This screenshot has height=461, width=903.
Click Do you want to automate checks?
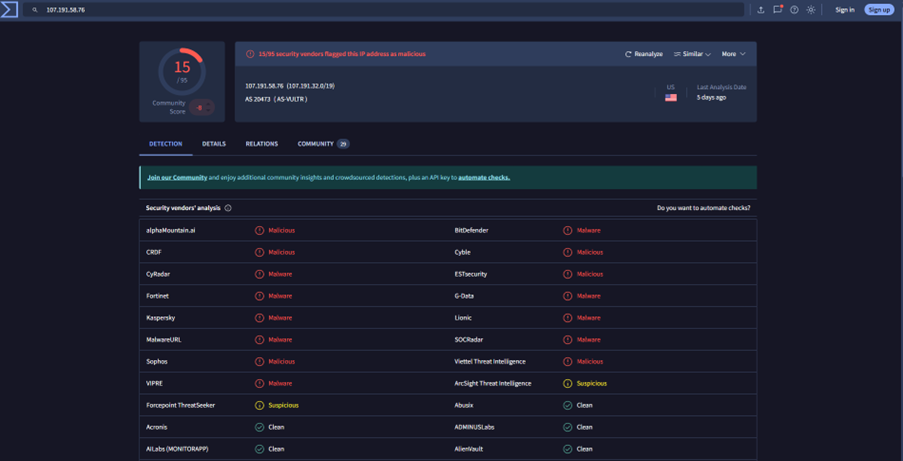[x=704, y=208]
